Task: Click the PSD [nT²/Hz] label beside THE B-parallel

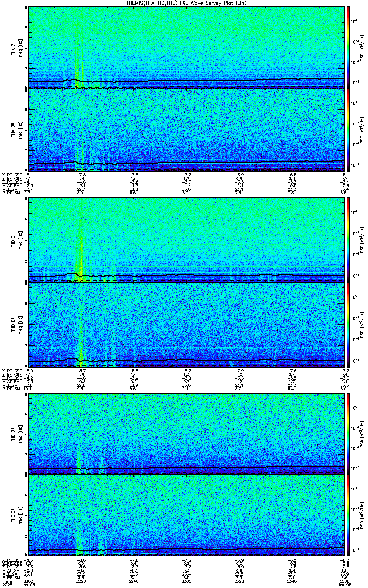Action: click(361, 516)
